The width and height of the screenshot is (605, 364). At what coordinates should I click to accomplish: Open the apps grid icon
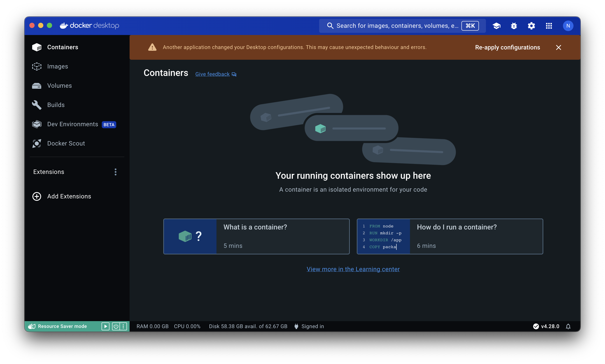(x=549, y=26)
